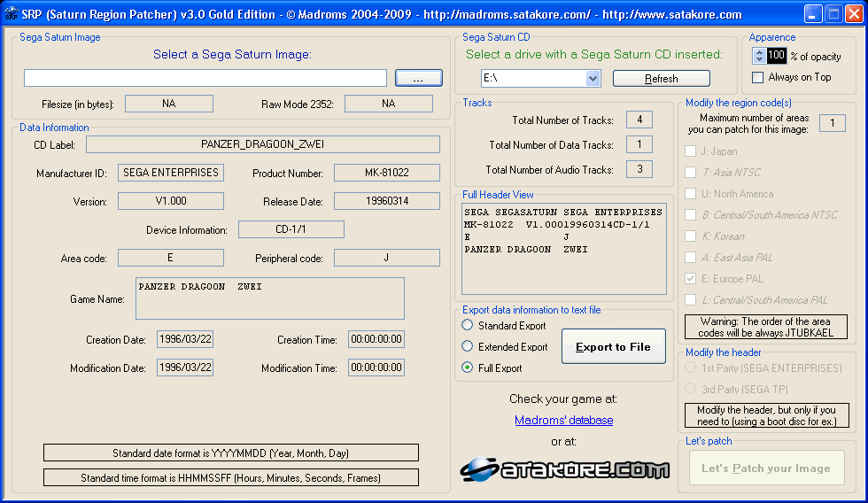Toggle the J: Japan region checkbox
Image resolution: width=868 pixels, height=503 pixels.
690,151
